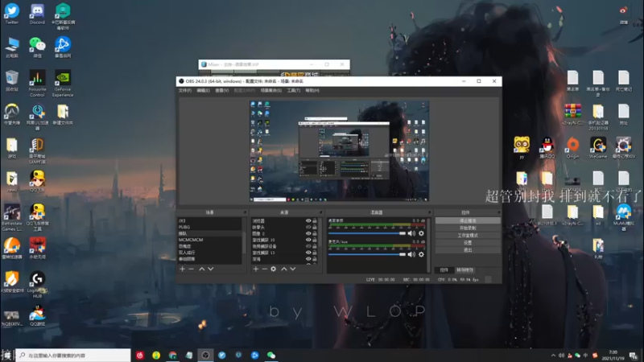The width and height of the screenshot is (644, 362).
Task: Toggle visibility eye for 浏览器 source
Action: point(308,220)
